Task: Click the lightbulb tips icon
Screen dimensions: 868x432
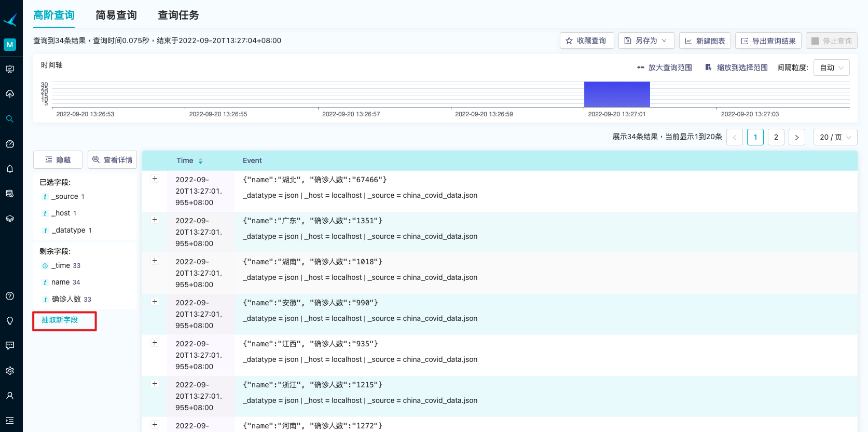Action: [10, 321]
